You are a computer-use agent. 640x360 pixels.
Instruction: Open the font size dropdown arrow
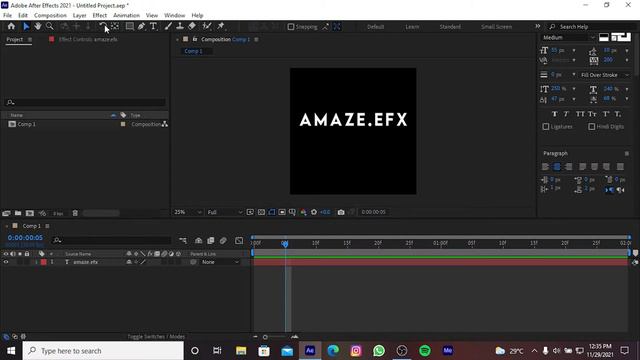point(574,51)
